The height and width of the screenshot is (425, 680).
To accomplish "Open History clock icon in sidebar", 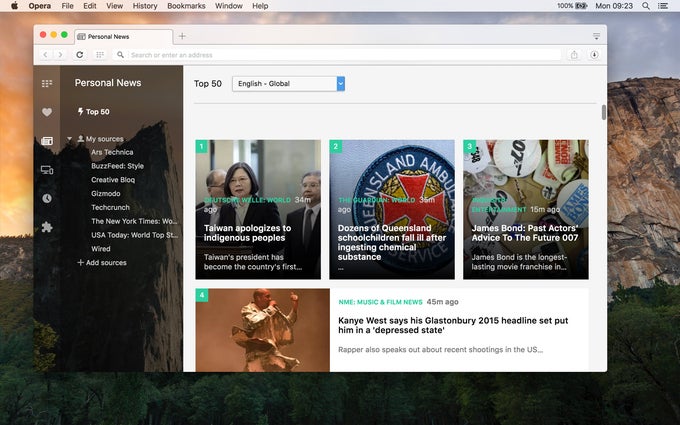I will click(x=47, y=198).
